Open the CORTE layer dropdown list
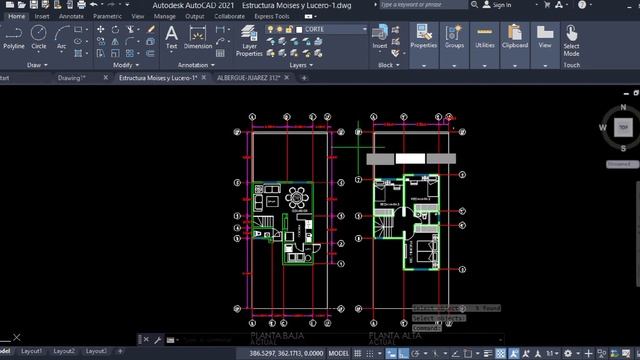The image size is (640, 360). pos(364,29)
